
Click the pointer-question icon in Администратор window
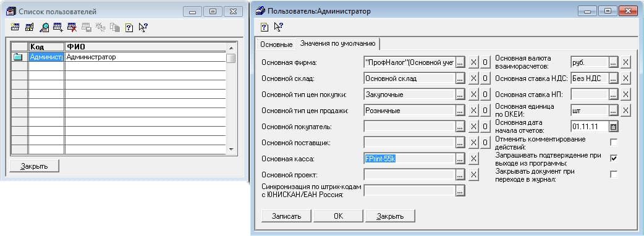pyautogui.click(x=279, y=27)
